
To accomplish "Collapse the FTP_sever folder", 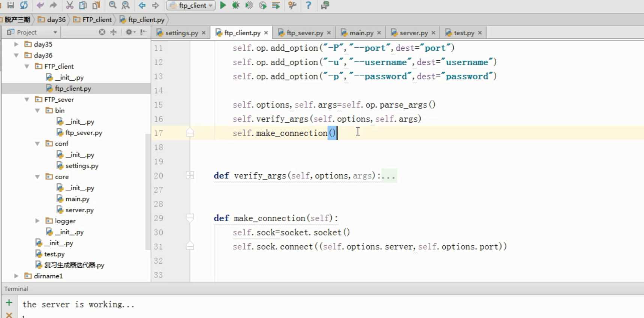I will (x=27, y=99).
